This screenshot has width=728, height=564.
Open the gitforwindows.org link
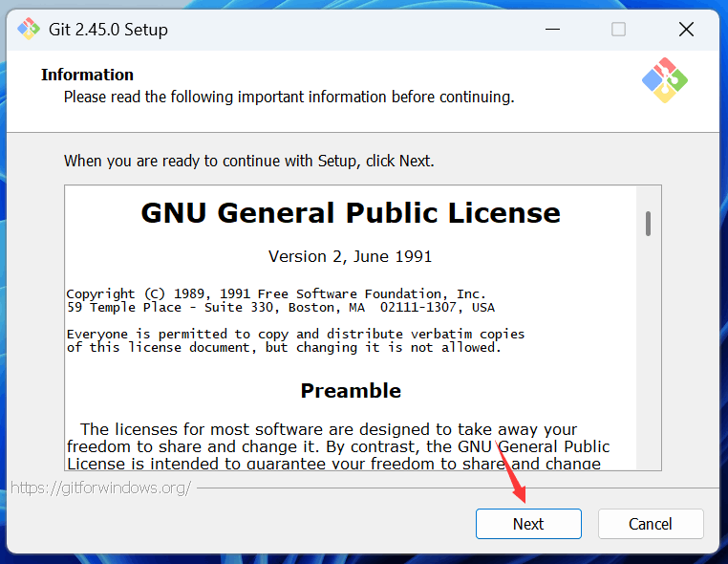pyautogui.click(x=100, y=488)
